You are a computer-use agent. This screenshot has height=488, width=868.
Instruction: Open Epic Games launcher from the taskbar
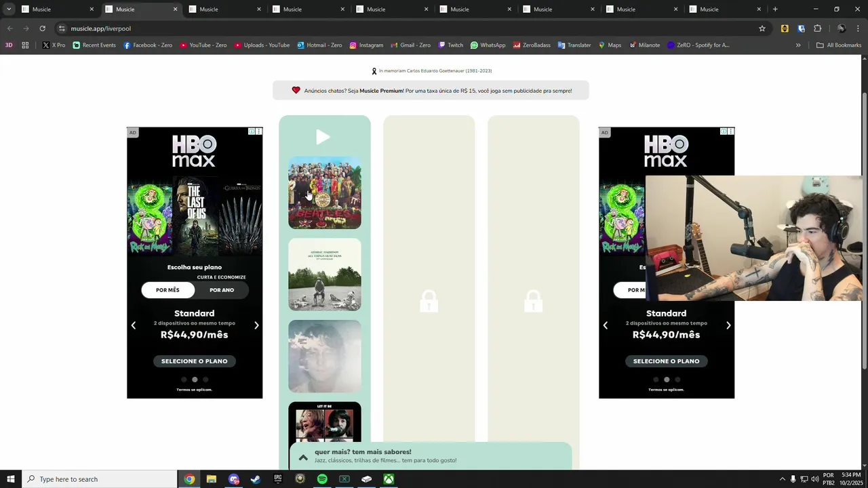(278, 479)
